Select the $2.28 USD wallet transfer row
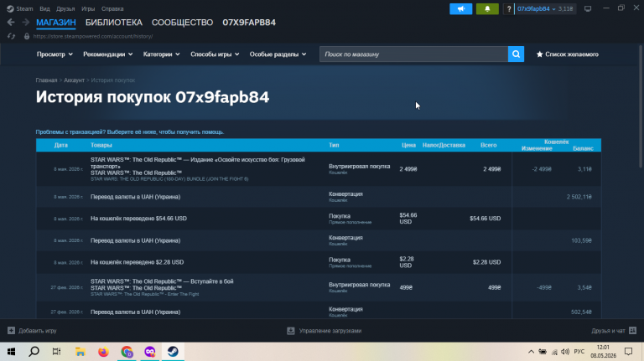644x361 pixels. (319, 262)
